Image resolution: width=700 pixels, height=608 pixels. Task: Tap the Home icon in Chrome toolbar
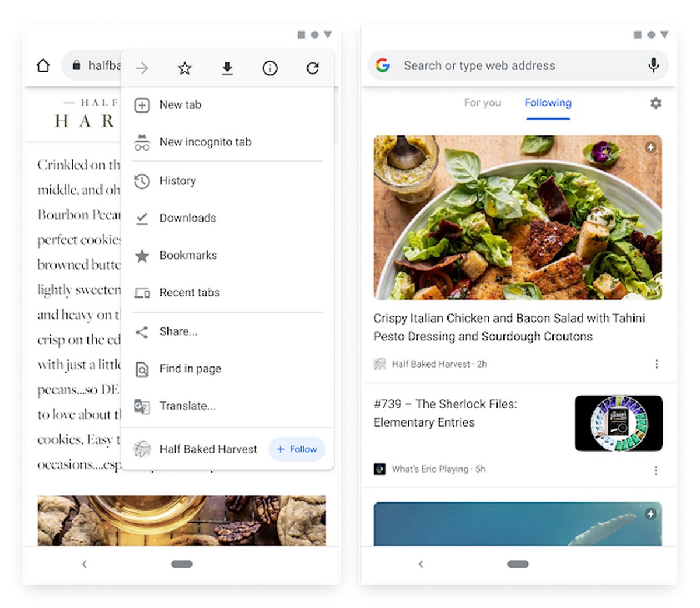pos(43,65)
